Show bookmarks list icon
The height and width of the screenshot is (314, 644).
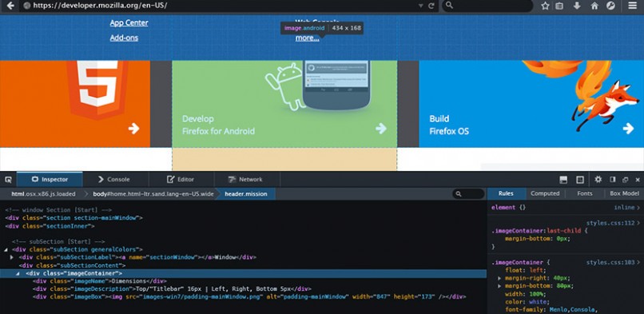559,6
